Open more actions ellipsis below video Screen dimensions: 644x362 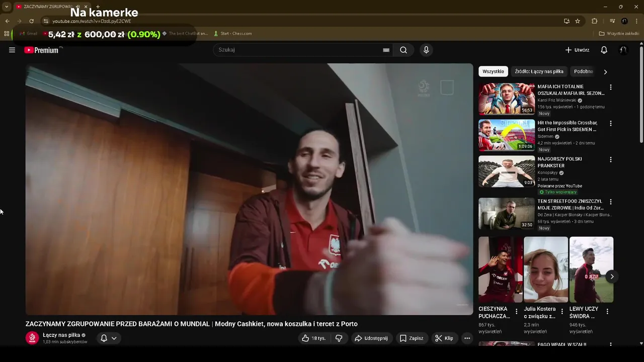(467, 338)
